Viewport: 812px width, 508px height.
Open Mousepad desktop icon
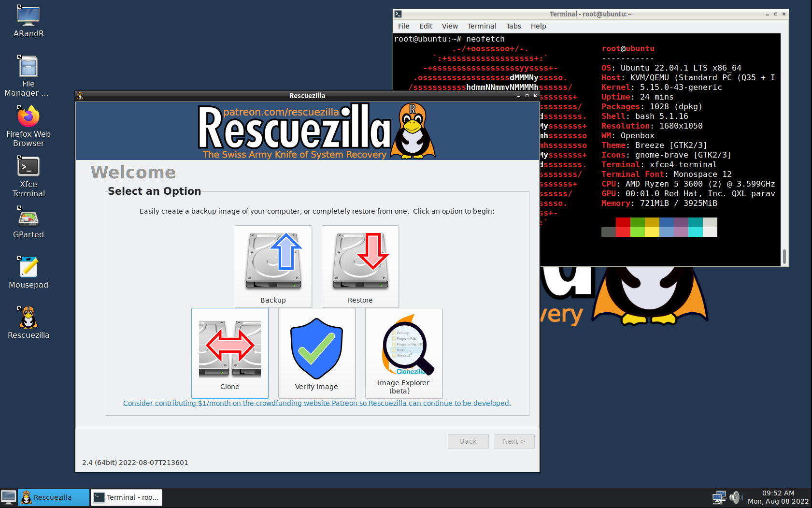[x=28, y=272]
